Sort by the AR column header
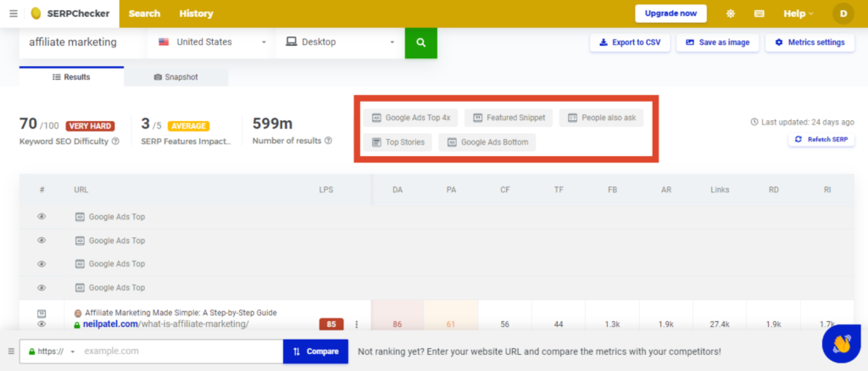The image size is (868, 371). (x=666, y=190)
